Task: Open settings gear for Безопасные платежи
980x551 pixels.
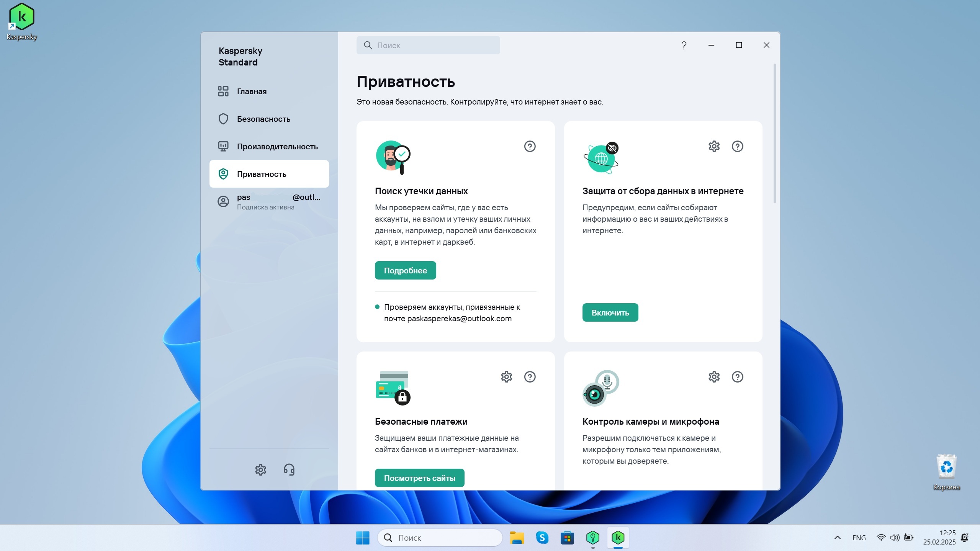Action: (x=506, y=377)
